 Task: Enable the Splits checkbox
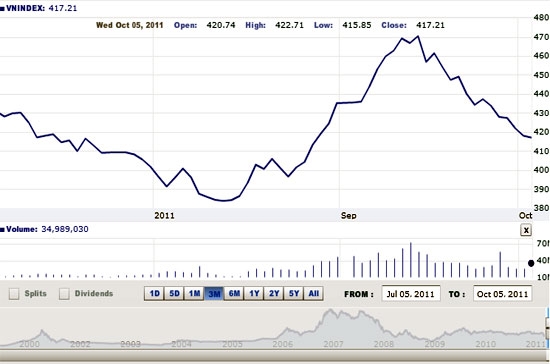click(14, 294)
